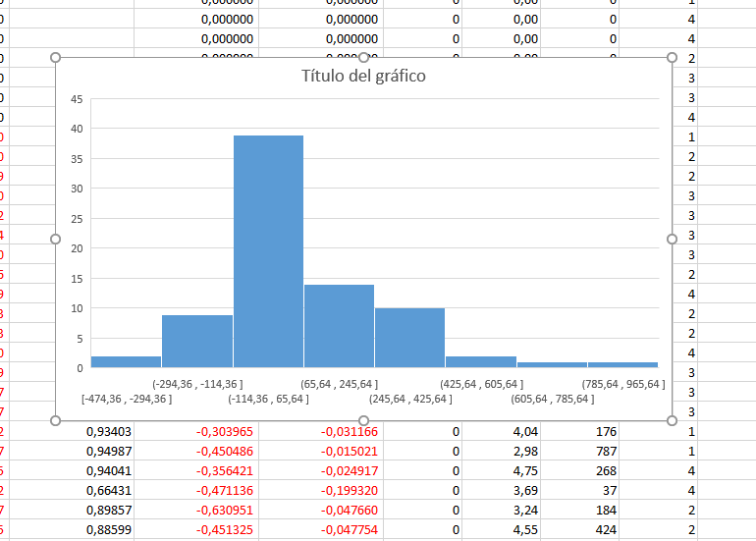
Task: Select the histogram bar for (-294,36 , -114,36]
Action: pyautogui.click(x=197, y=342)
